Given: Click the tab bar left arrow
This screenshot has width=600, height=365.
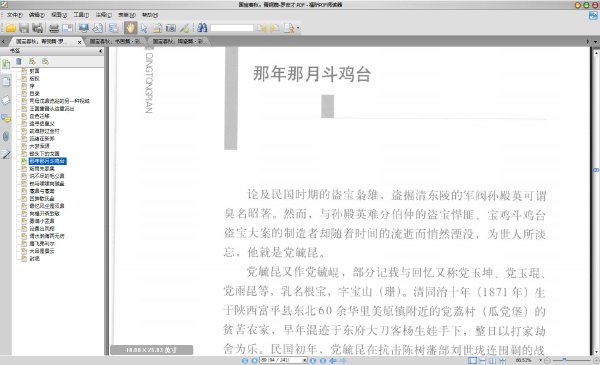Looking at the screenshot, I should pos(3,41).
